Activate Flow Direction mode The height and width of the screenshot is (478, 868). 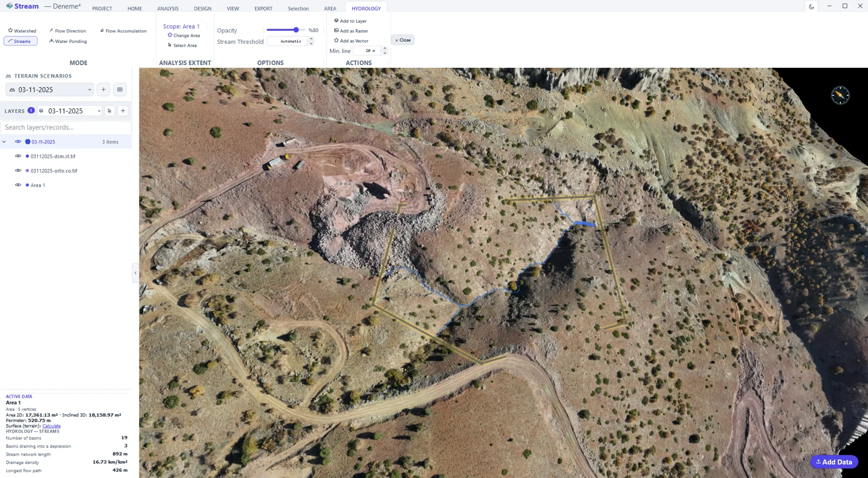[x=67, y=31]
